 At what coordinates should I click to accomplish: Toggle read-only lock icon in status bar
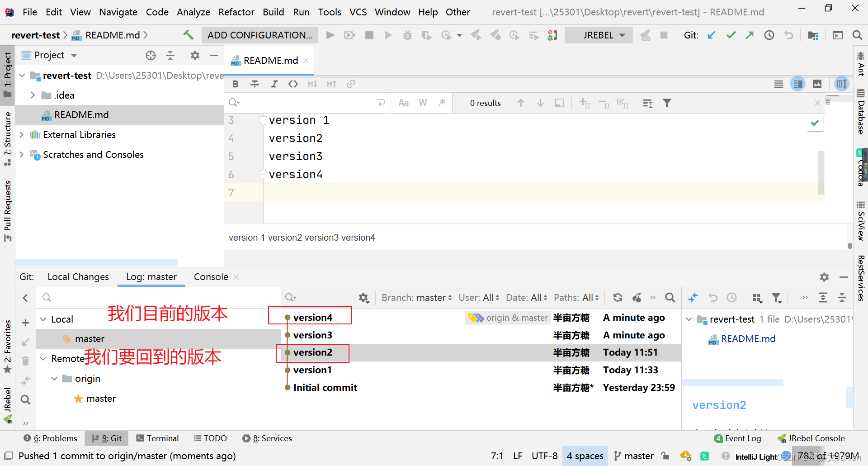tap(665, 456)
